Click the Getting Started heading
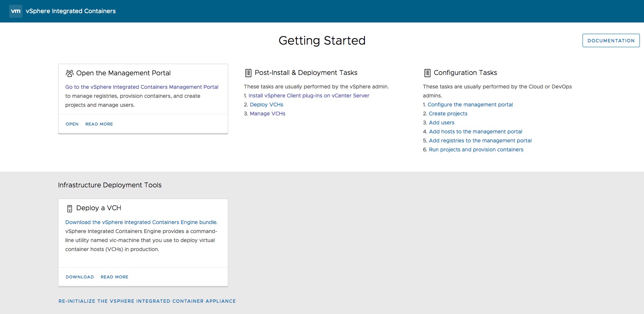Image resolution: width=644 pixels, height=314 pixels. click(x=322, y=40)
